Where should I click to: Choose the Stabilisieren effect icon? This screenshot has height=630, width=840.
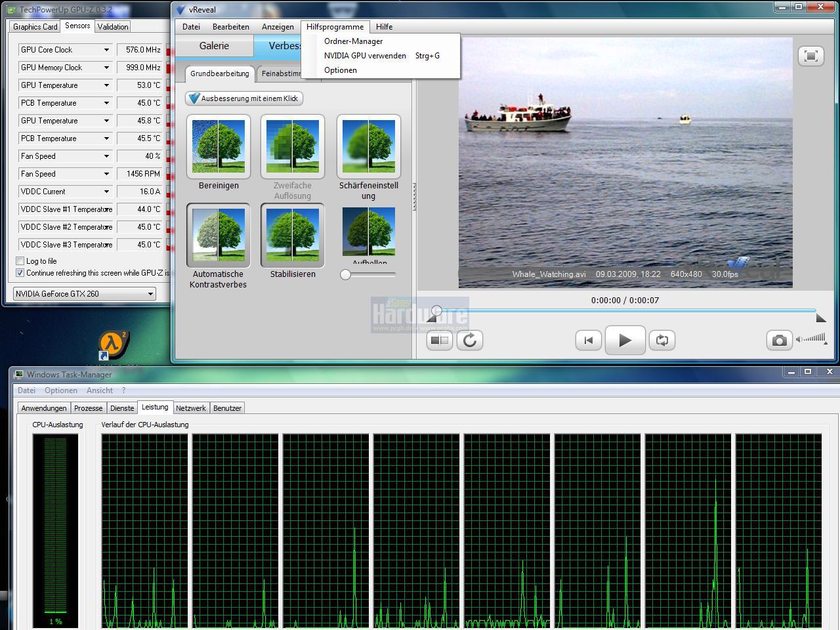(x=293, y=235)
